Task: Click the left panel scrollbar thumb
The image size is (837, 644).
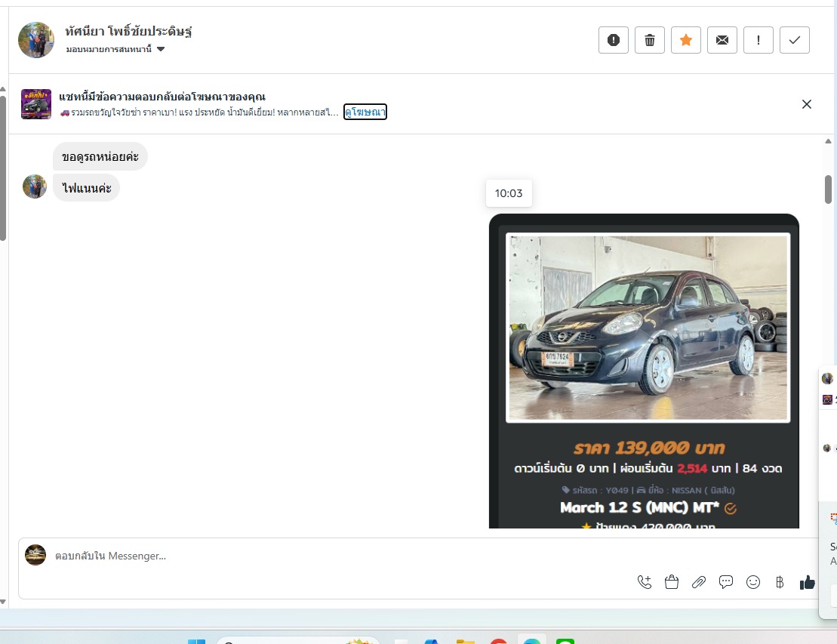Action: [3, 168]
